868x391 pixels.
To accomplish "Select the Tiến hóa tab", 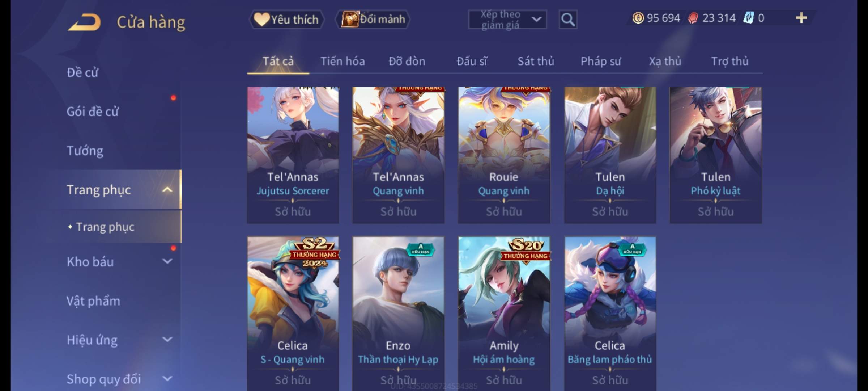I will (342, 61).
